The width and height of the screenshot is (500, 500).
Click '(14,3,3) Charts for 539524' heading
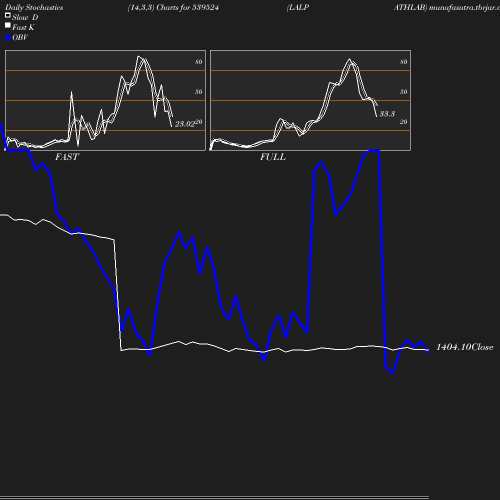[x=173, y=7]
